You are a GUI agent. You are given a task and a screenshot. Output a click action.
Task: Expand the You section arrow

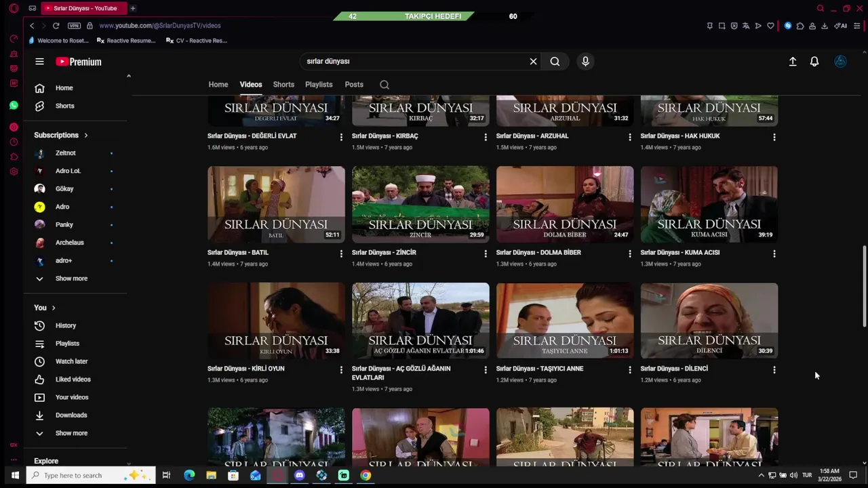(x=54, y=308)
